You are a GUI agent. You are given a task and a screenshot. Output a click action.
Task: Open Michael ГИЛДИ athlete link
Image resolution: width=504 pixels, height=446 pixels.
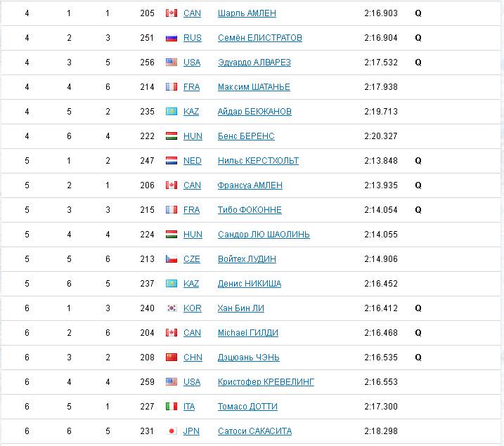(248, 333)
